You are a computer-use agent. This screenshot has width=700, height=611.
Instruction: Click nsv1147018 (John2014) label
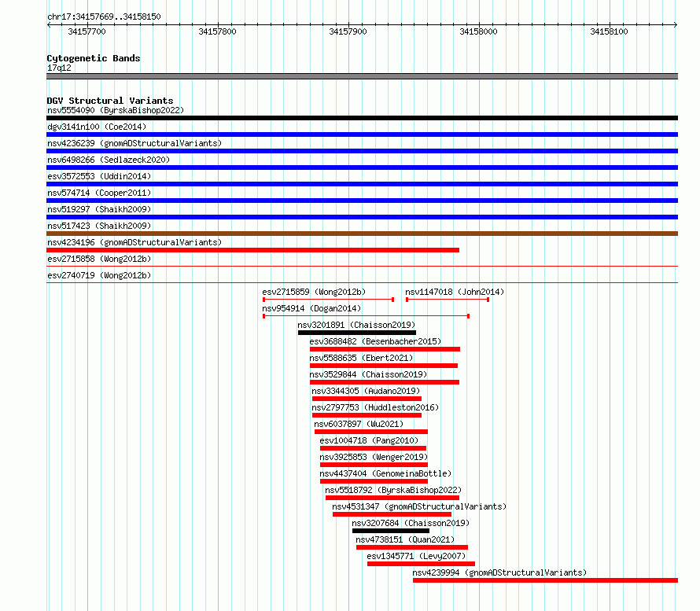[455, 292]
